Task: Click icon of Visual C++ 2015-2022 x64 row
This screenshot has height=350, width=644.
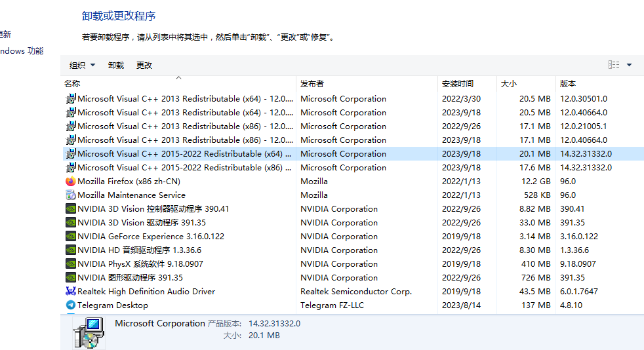Action: pos(71,153)
